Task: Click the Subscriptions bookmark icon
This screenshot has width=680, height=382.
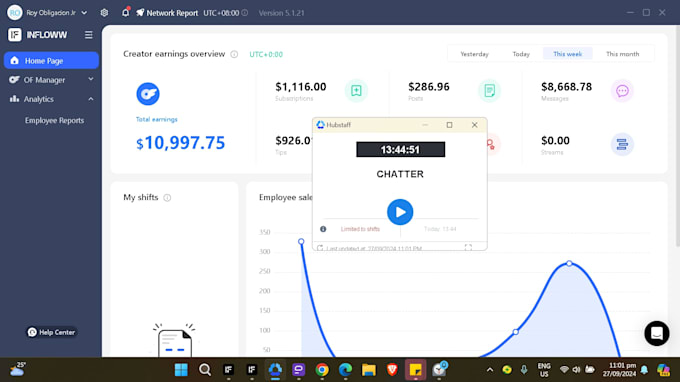Action: 356,90
